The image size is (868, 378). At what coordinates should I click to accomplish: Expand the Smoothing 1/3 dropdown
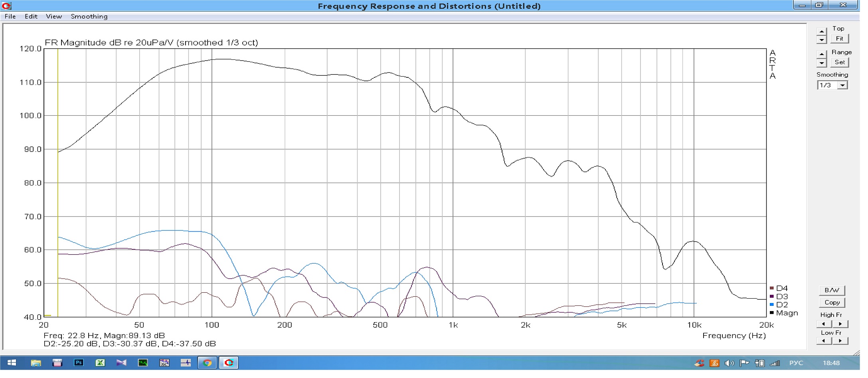[x=842, y=85]
